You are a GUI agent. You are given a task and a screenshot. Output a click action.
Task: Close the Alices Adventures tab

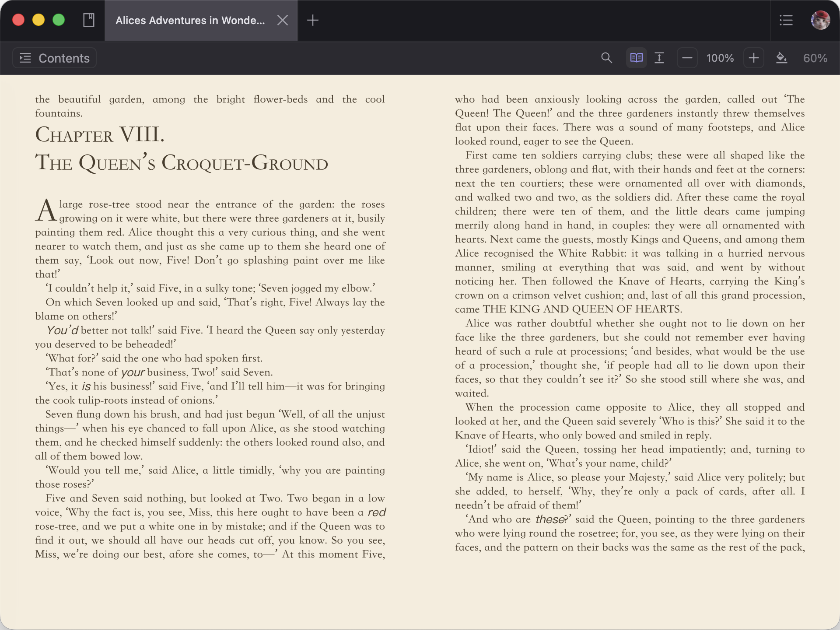283,20
